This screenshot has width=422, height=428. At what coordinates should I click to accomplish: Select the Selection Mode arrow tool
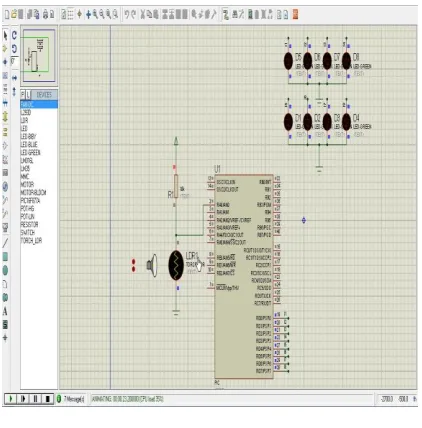tap(5, 35)
